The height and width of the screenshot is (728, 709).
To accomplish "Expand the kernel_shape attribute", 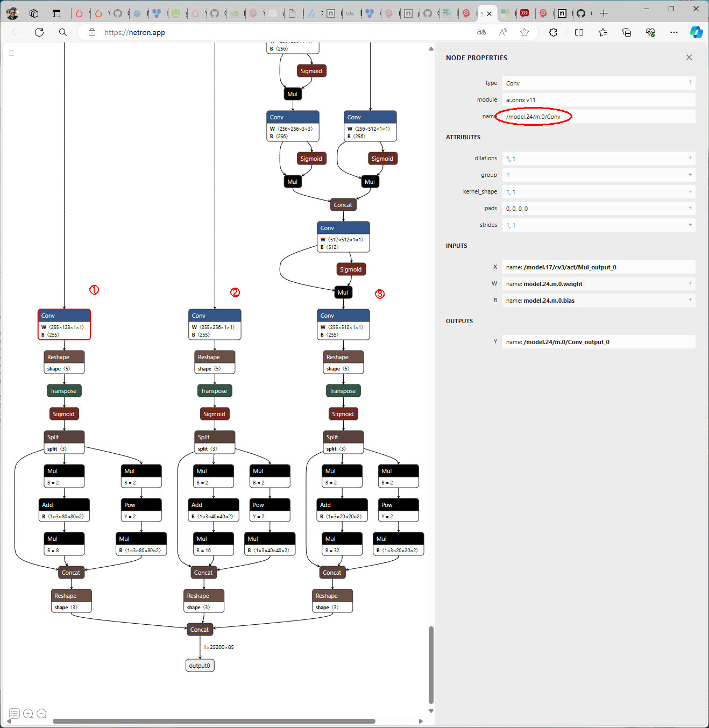I will [690, 191].
